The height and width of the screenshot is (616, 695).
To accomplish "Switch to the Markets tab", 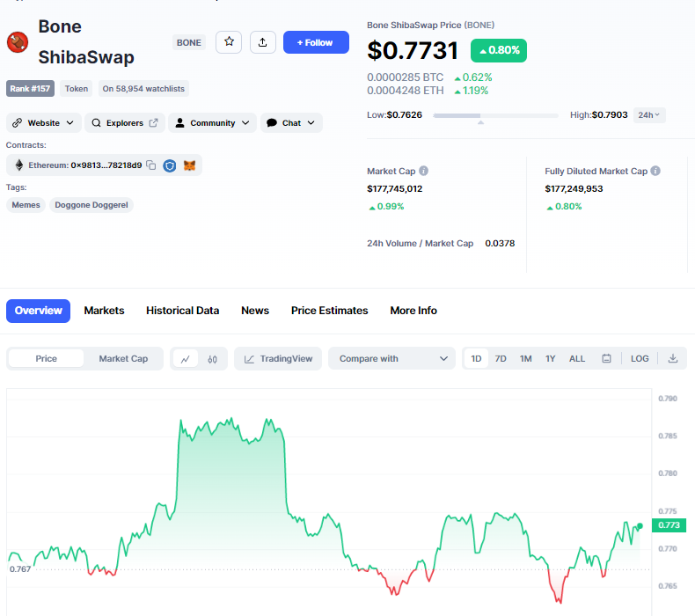I will pyautogui.click(x=104, y=311).
